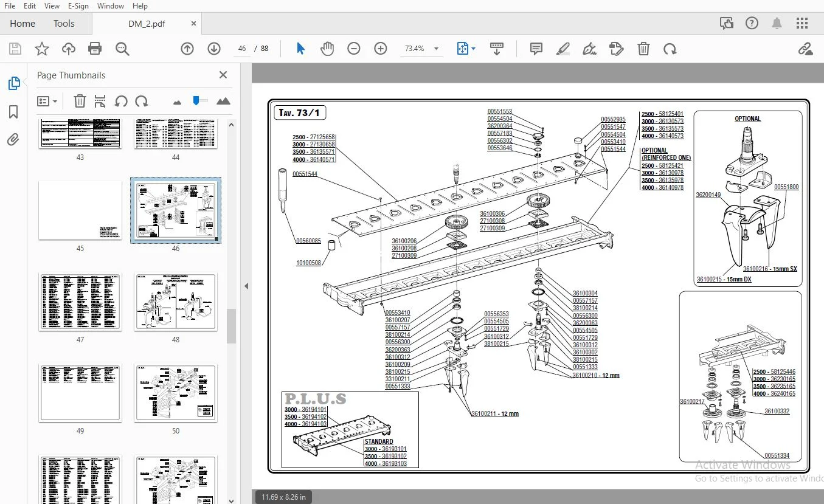The image size is (824, 504).
Task: Go to the previous page
Action: point(187,49)
